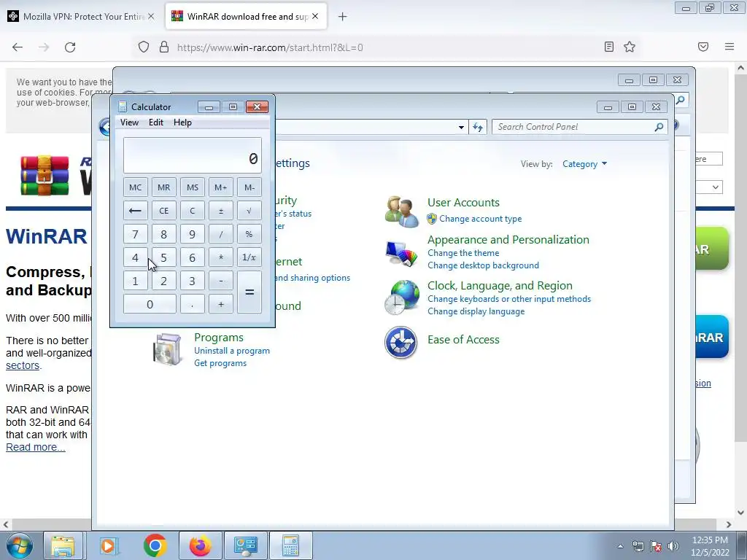The image size is (747, 560).
Task: Open Clock, Language, and Region
Action: (500, 286)
